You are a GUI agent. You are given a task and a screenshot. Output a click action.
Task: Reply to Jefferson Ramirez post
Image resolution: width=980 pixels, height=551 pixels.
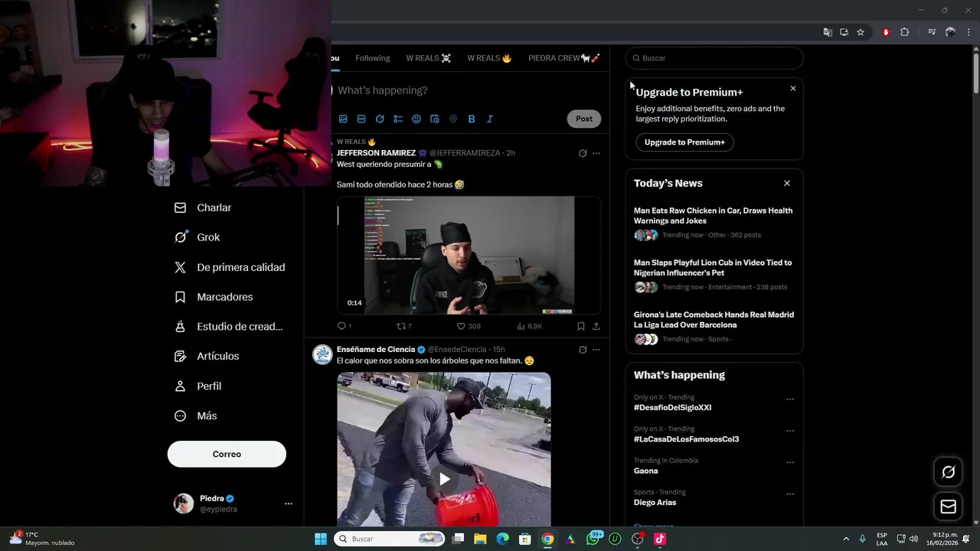[344, 326]
